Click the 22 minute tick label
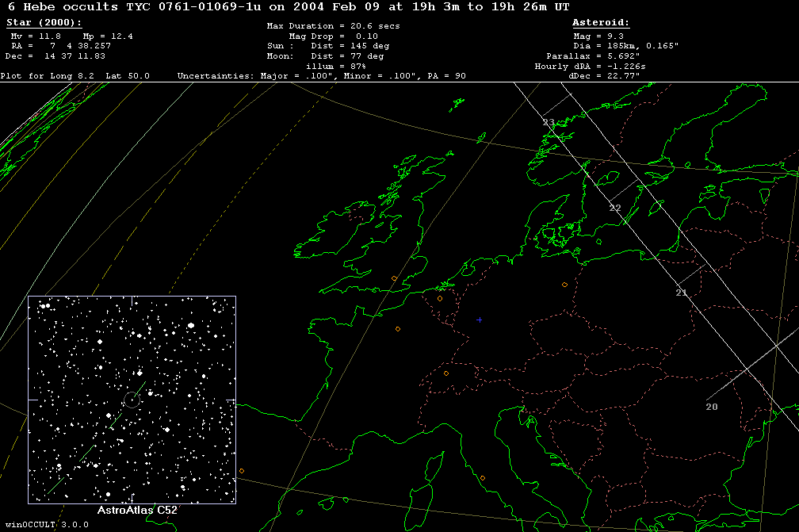The height and width of the screenshot is (532, 799). click(x=615, y=208)
